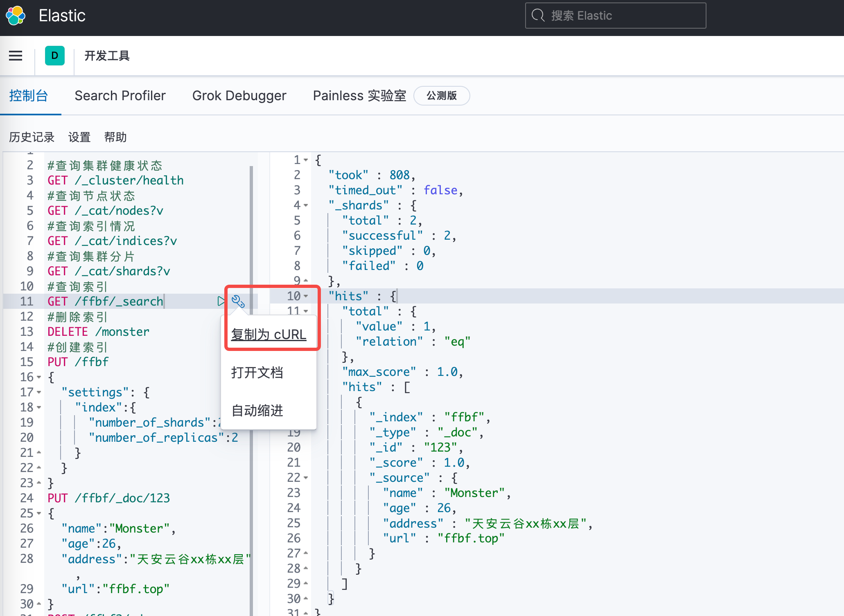
Task: Collapse response _source fold at line 22
Action: coord(306,478)
